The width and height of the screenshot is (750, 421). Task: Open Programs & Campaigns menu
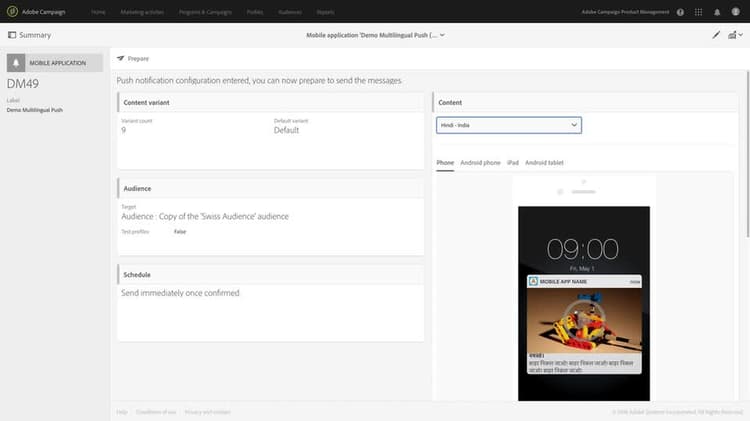point(205,12)
